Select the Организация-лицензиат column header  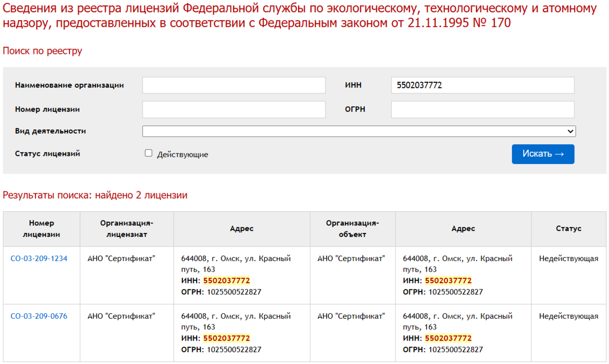click(x=126, y=229)
